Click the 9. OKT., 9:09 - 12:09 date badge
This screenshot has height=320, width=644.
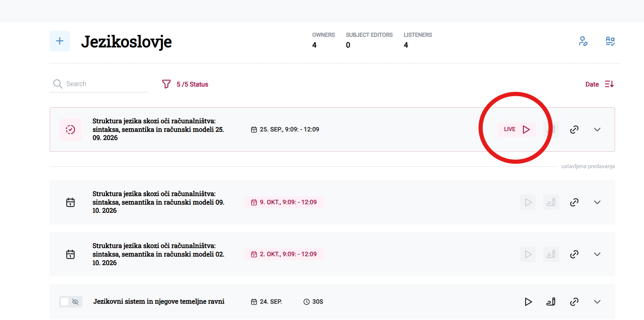coord(284,202)
